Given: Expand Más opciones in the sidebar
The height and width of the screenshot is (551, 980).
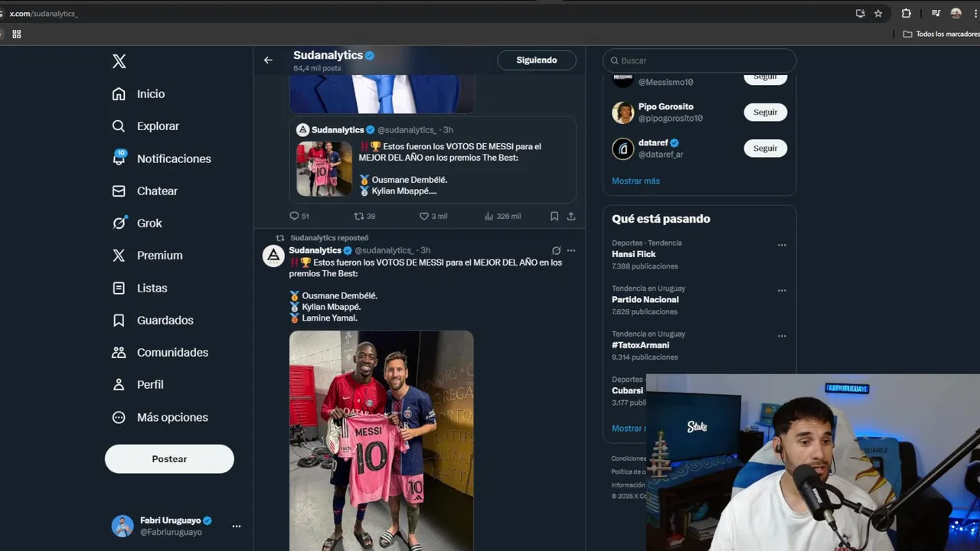Looking at the screenshot, I should pos(160,417).
